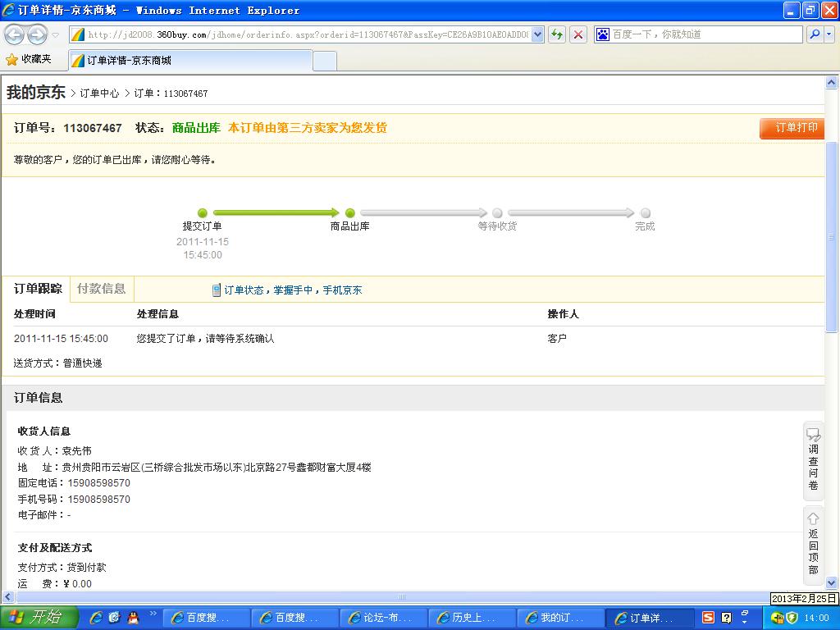The image size is (840, 630).
Task: Click the 支付方式:货到付款 line
Action: pos(62,568)
